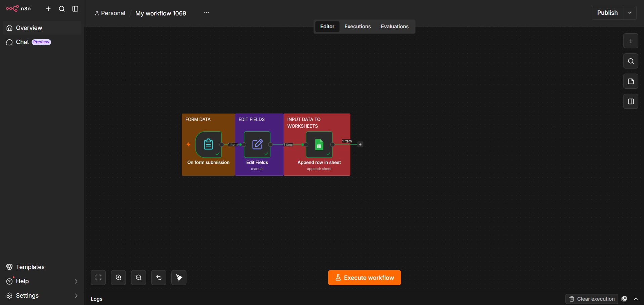Select the Append row in sheet node
Image resolution: width=644 pixels, height=305 pixels.
click(319, 144)
